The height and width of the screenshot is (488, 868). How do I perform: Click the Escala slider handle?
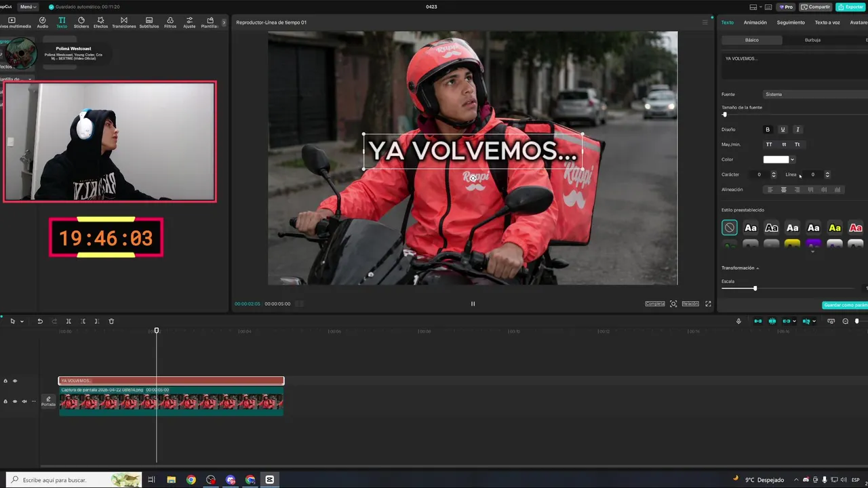[x=755, y=289]
